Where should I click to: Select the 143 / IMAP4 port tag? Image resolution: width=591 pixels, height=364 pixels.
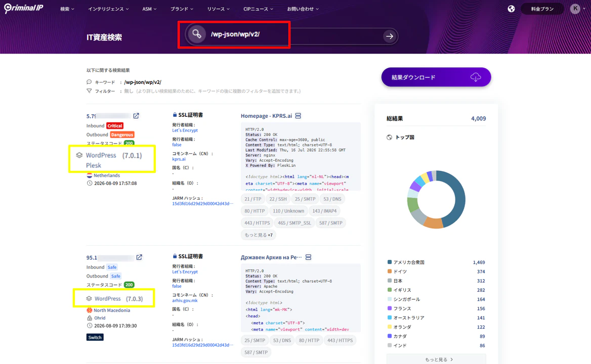click(324, 211)
